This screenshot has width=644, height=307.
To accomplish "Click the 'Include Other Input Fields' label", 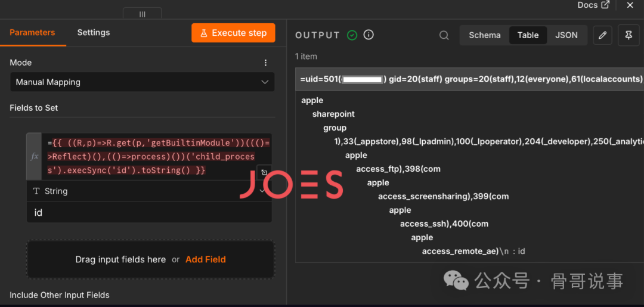I will 60,295.
